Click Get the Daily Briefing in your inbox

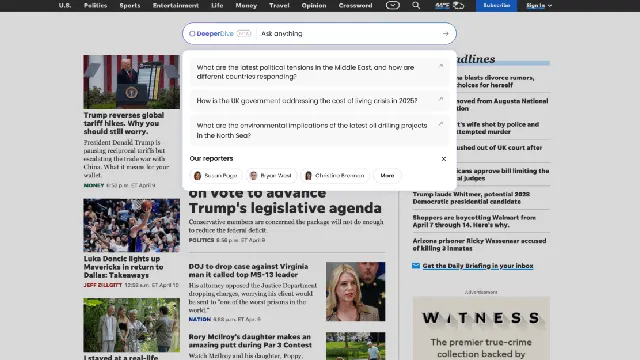(478, 266)
